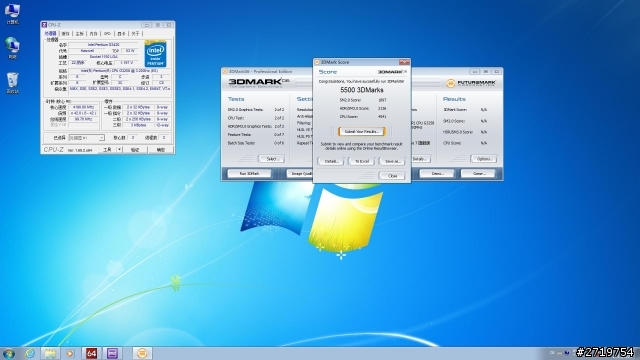Screen dimensions: 640x360
Task: Click the 3DMark06 window title bar icon
Action: pos(225,71)
